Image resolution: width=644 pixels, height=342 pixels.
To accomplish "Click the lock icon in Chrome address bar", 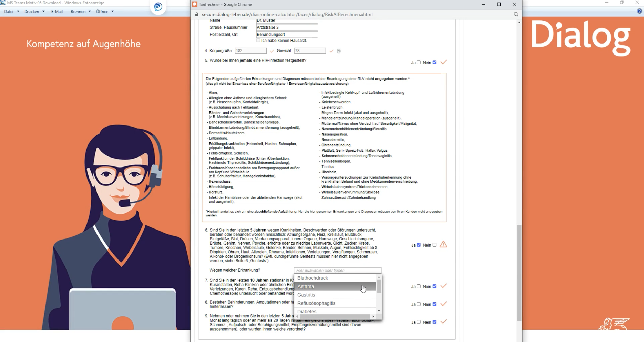I will tap(196, 14).
